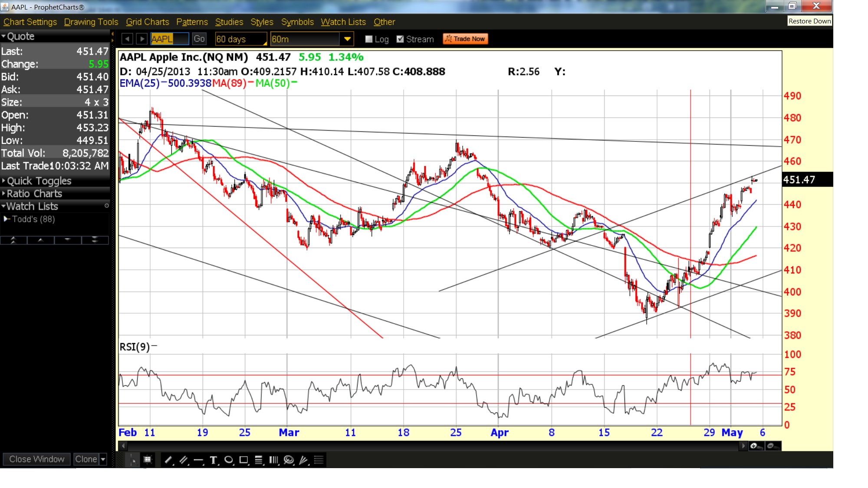Open the Grid Charts menu
This screenshot has height=488, width=868.
click(x=148, y=22)
